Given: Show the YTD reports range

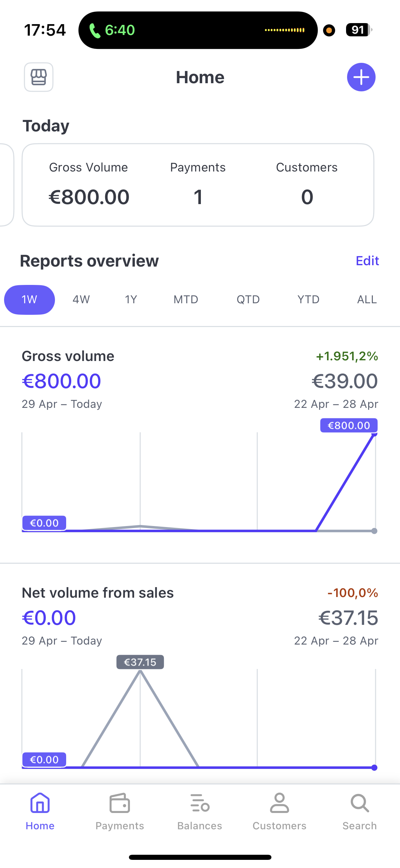Looking at the screenshot, I should click(x=308, y=300).
